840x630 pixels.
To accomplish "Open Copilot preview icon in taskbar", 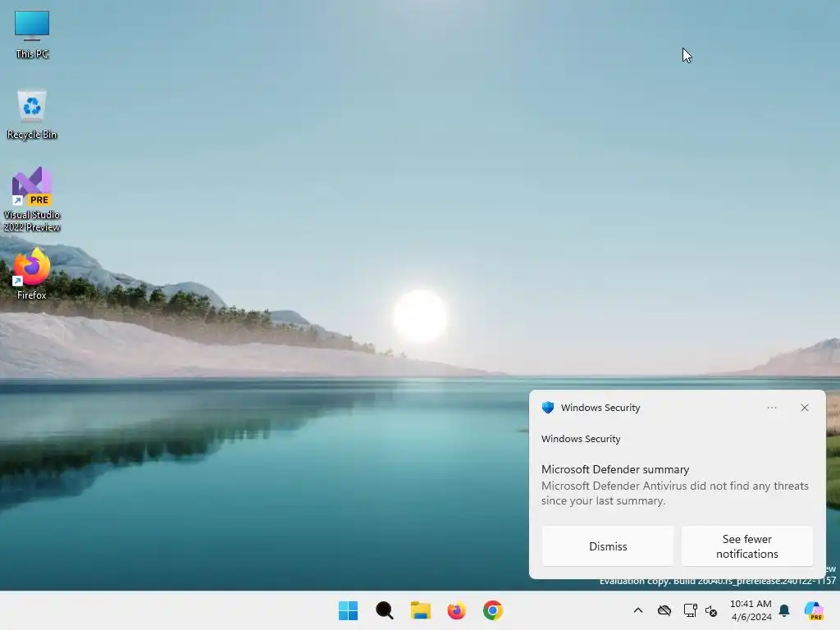I will (x=815, y=610).
